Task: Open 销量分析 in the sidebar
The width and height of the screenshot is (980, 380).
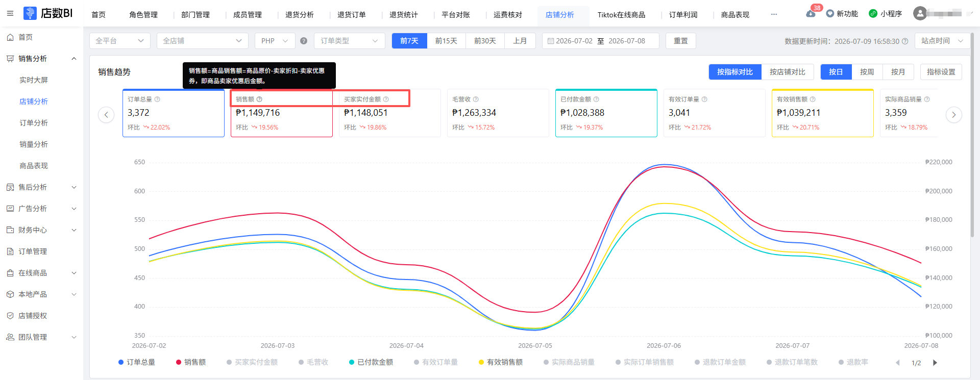Action: point(34,144)
